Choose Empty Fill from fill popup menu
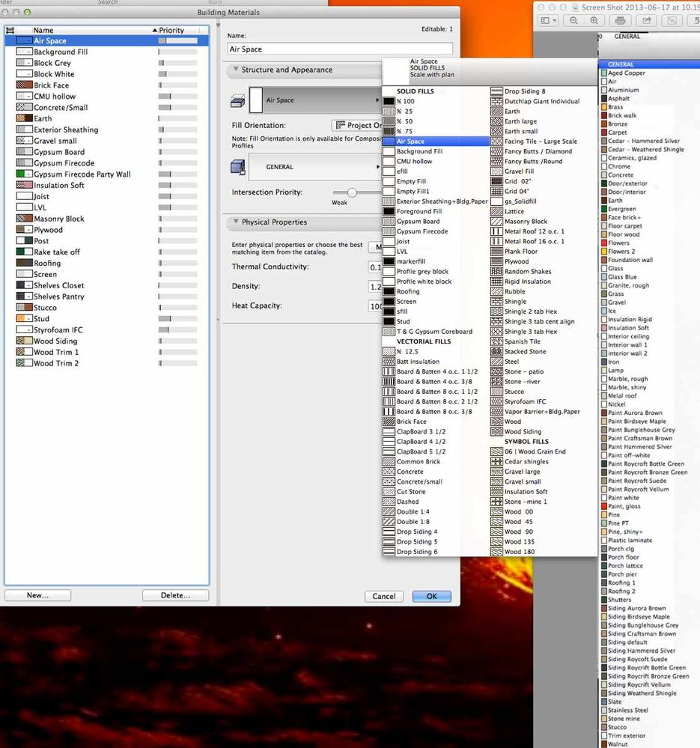Image resolution: width=700 pixels, height=748 pixels. tap(436, 181)
